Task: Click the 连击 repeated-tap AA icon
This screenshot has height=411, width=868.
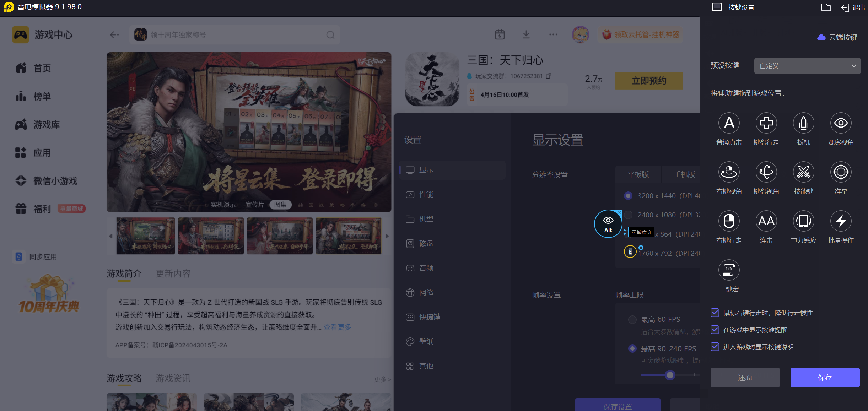Action: point(766,221)
